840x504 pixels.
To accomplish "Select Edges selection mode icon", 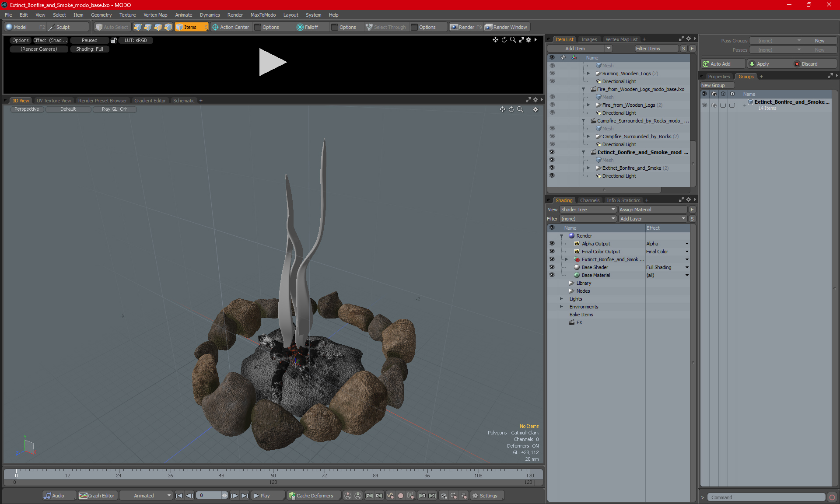I will pyautogui.click(x=148, y=27).
